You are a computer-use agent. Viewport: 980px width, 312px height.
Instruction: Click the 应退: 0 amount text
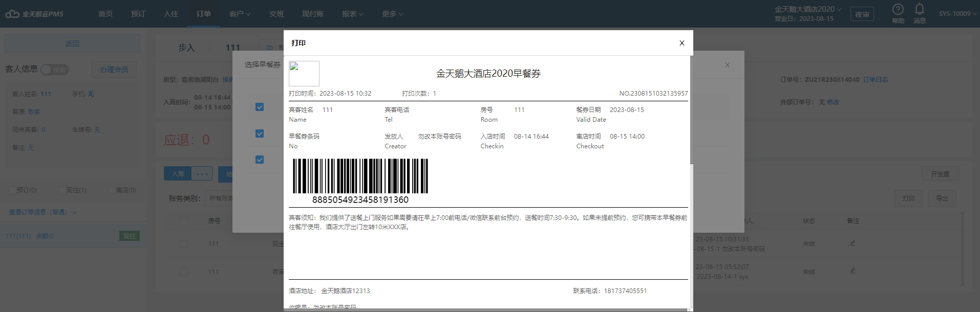pyautogui.click(x=186, y=140)
